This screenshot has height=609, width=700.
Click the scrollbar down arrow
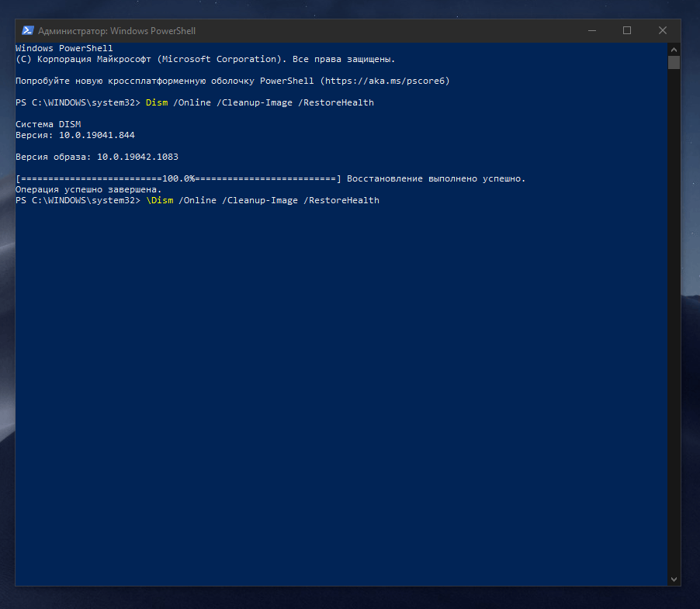pyautogui.click(x=674, y=579)
